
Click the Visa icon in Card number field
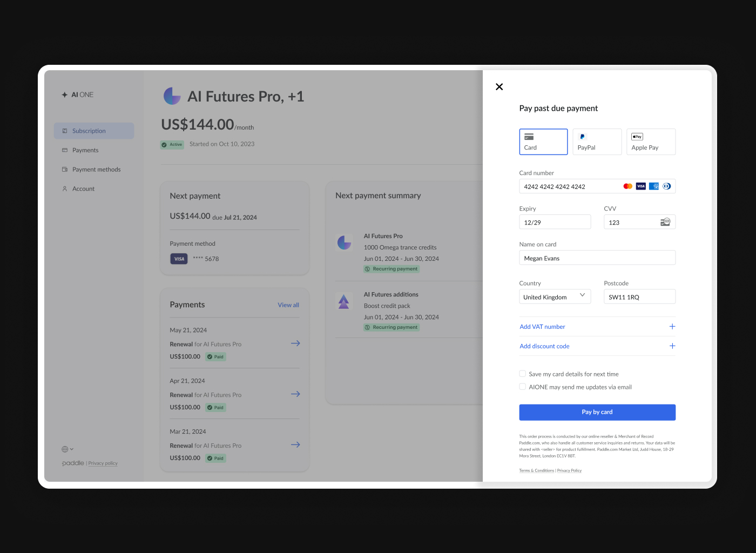pyautogui.click(x=640, y=186)
